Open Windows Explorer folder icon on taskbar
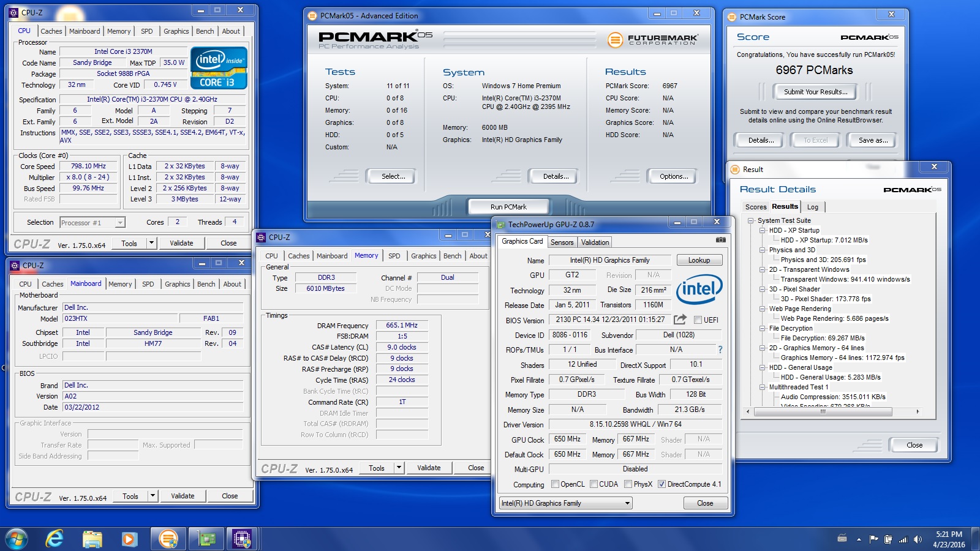Viewport: 980px width, 551px height. (x=92, y=539)
